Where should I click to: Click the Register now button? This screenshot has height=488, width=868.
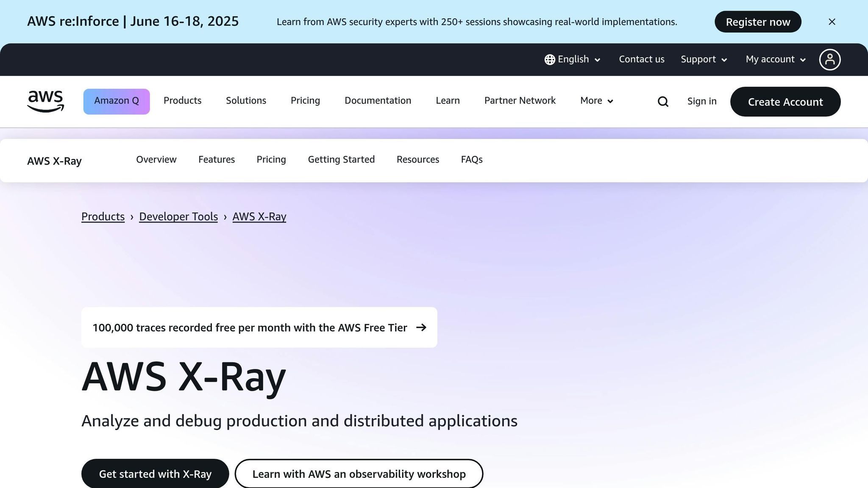(758, 22)
